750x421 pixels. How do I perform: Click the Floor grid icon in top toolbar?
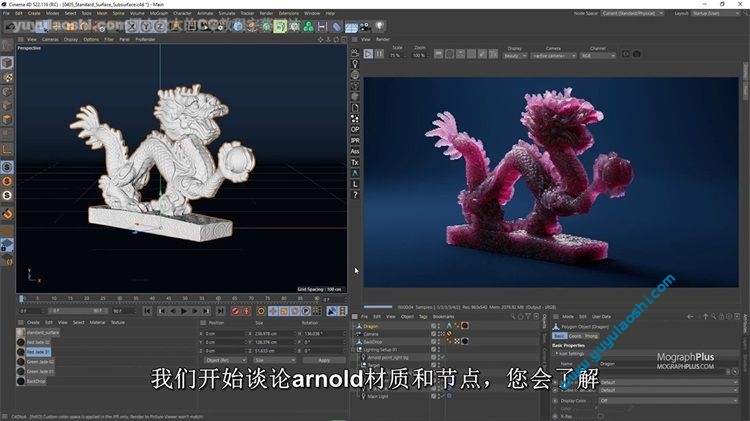351,26
